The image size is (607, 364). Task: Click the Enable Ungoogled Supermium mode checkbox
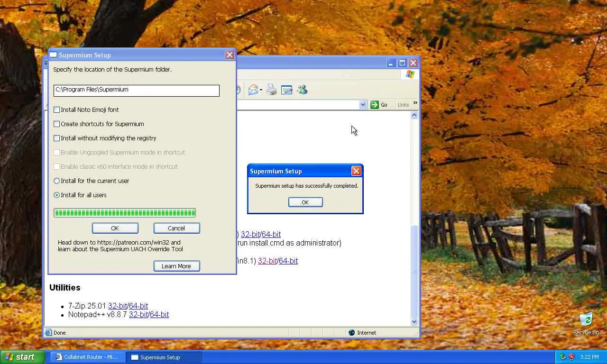[x=57, y=152]
